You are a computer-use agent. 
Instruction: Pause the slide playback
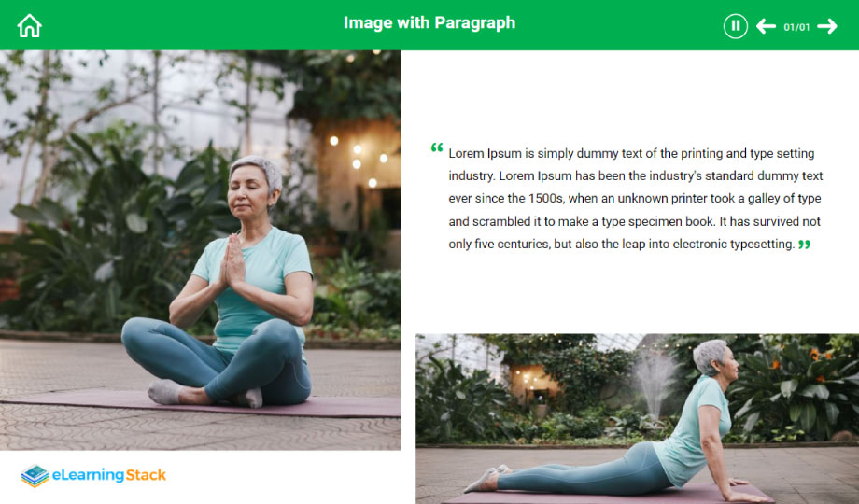click(735, 26)
